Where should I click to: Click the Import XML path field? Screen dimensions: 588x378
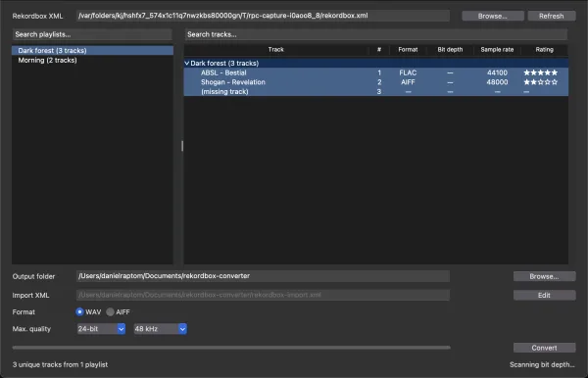click(263, 295)
